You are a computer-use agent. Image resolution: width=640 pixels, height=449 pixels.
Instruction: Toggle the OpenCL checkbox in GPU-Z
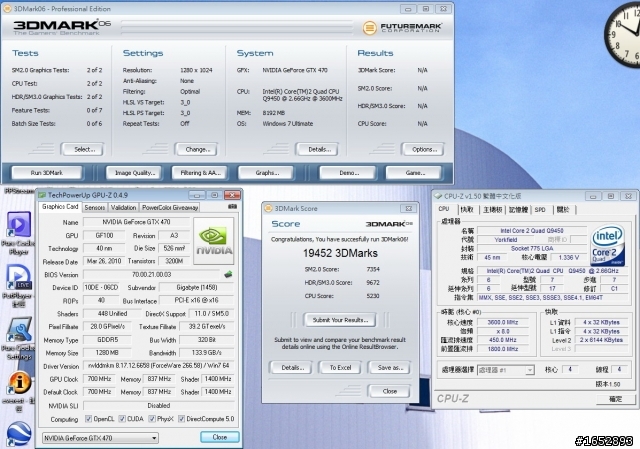88,419
